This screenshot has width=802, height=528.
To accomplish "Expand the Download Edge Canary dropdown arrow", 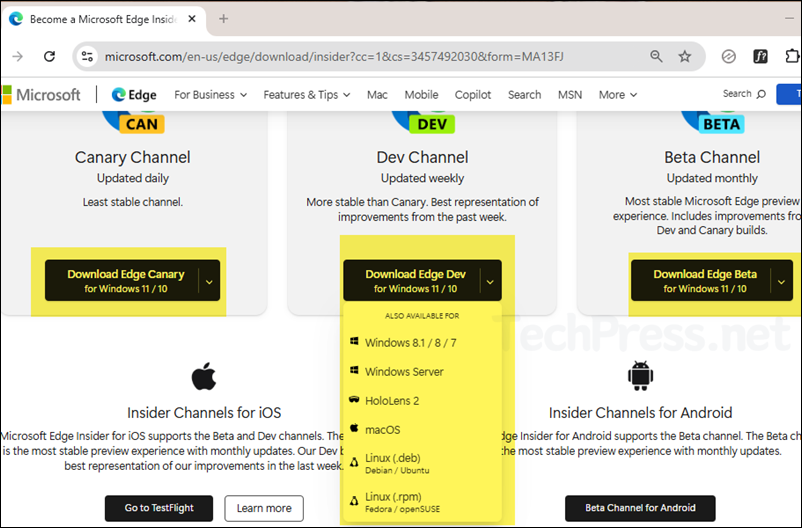I will pyautogui.click(x=209, y=281).
